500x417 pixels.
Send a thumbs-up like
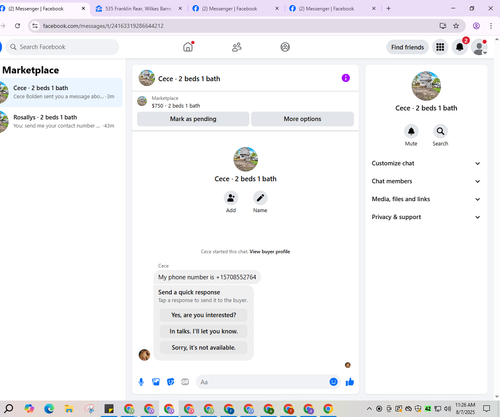(350, 382)
